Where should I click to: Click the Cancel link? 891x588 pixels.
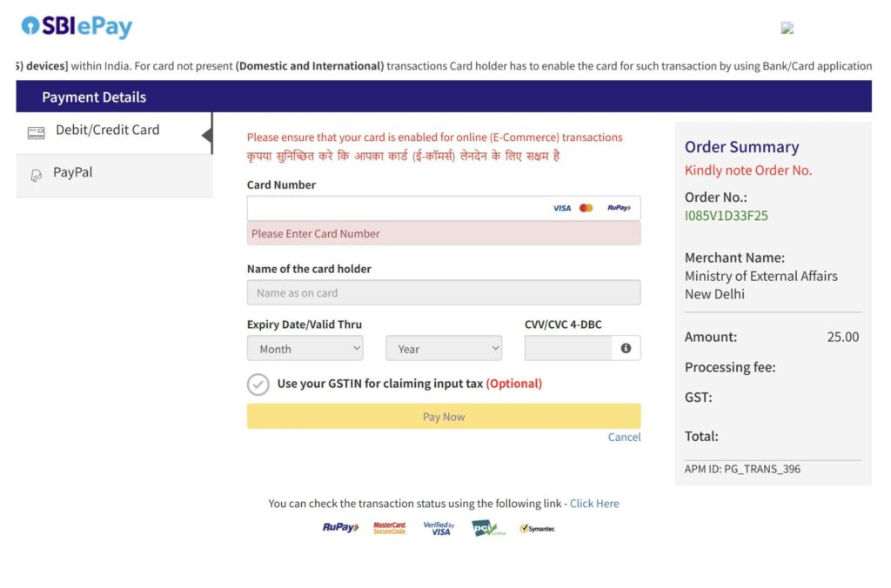624,438
